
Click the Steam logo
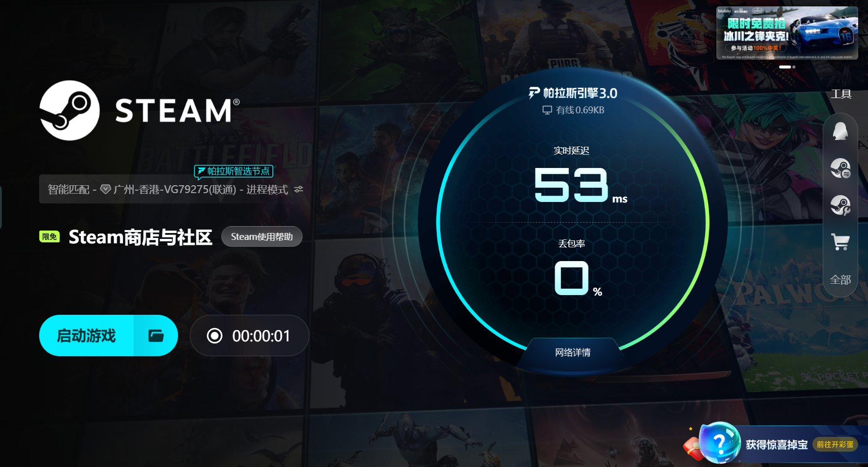pyautogui.click(x=69, y=110)
